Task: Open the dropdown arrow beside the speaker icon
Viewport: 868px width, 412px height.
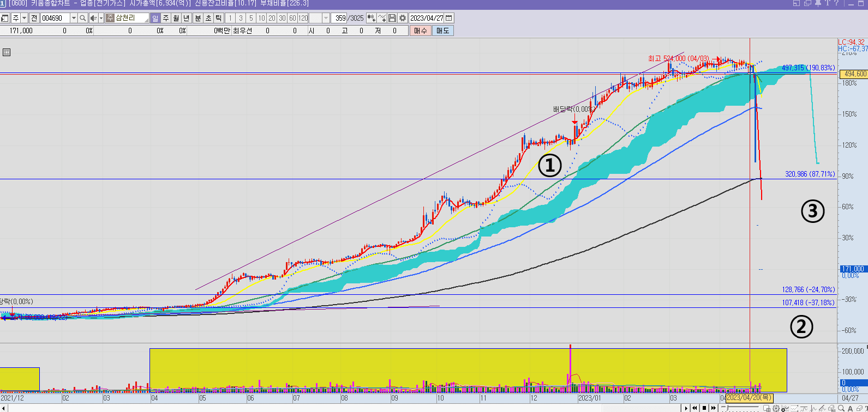Action: click(101, 18)
